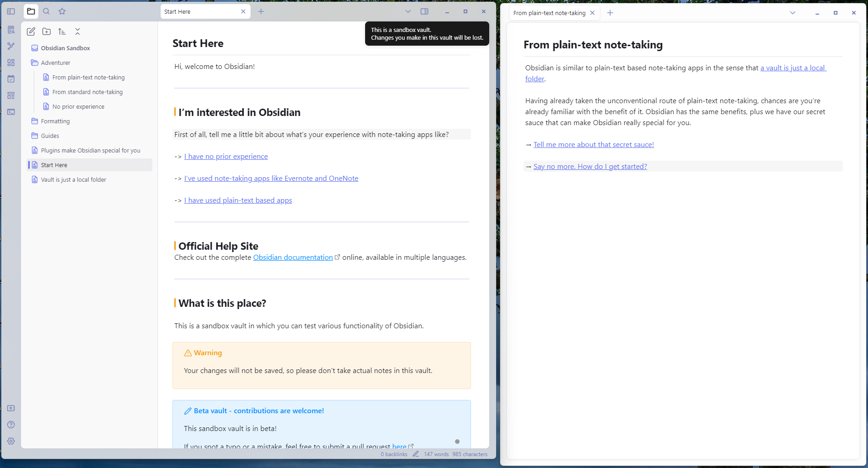Image resolution: width=868 pixels, height=468 pixels.
Task: Expand the Formatting folder
Action: point(55,121)
